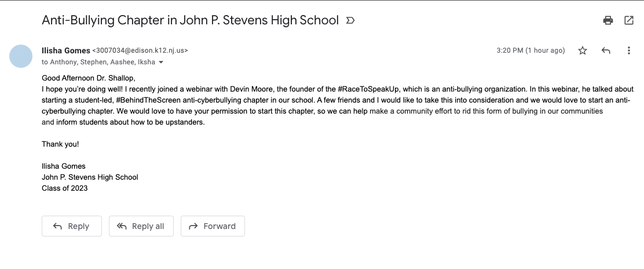Image resolution: width=644 pixels, height=269 pixels.
Task: Click the Anti-Bullying Chapter subject title
Action: click(190, 20)
